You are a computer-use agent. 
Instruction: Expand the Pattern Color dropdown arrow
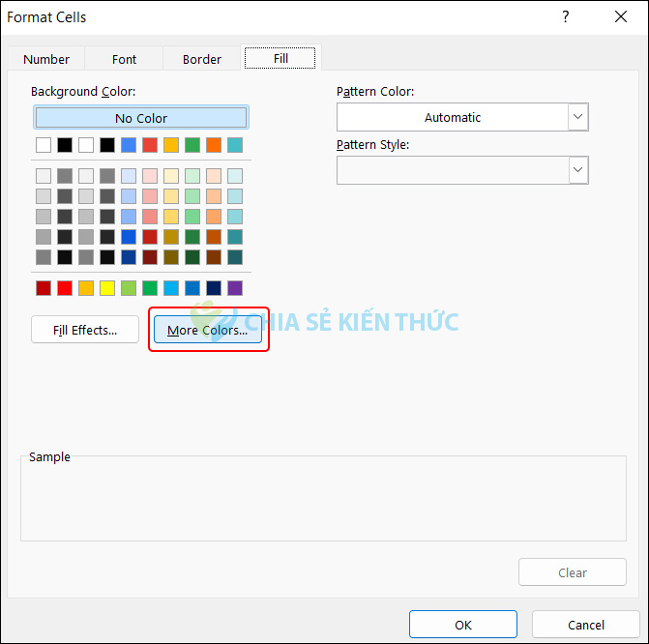pyautogui.click(x=577, y=117)
